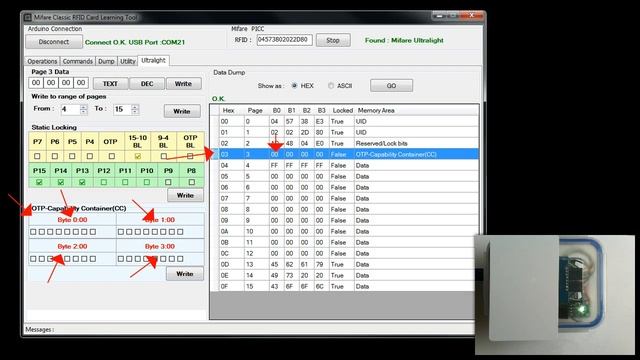Open the Commands tab
This screenshot has height=360, width=640.
[78, 61]
